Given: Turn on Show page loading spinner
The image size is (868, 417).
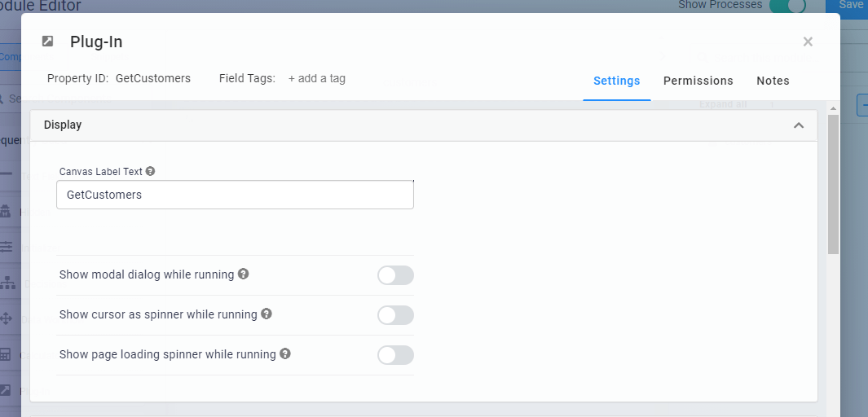Looking at the screenshot, I should 395,355.
